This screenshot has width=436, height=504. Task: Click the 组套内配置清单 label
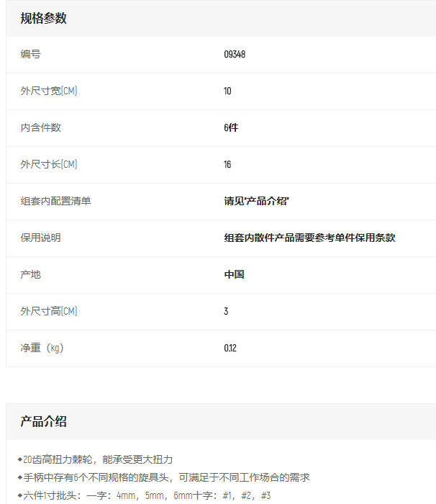[x=56, y=202]
